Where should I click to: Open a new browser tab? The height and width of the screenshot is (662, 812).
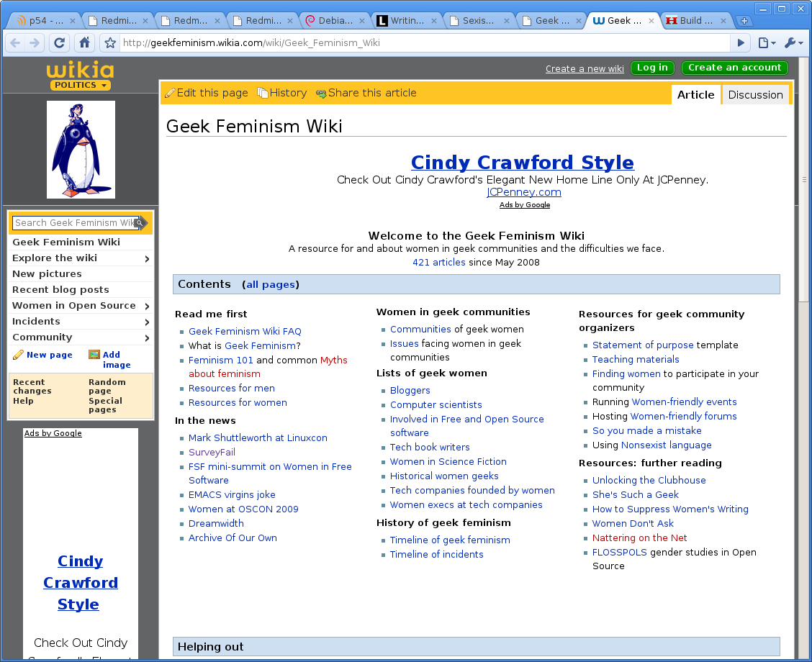coord(744,21)
